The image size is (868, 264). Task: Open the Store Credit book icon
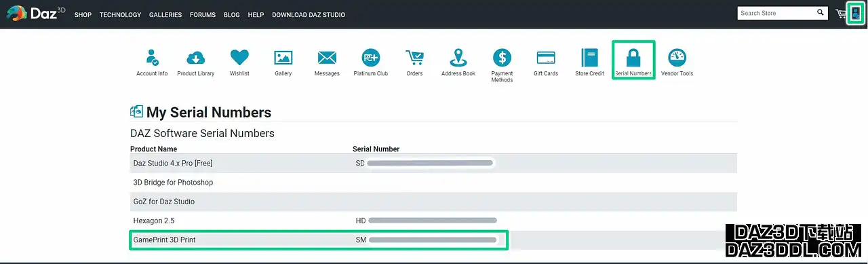pyautogui.click(x=589, y=58)
